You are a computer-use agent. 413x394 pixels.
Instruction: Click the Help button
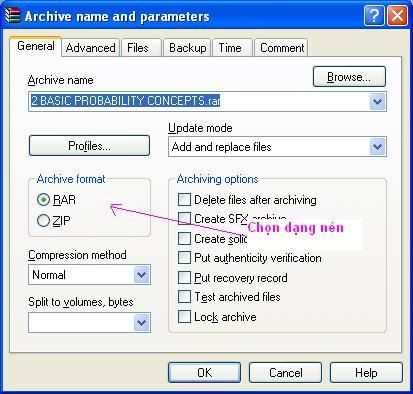click(366, 372)
